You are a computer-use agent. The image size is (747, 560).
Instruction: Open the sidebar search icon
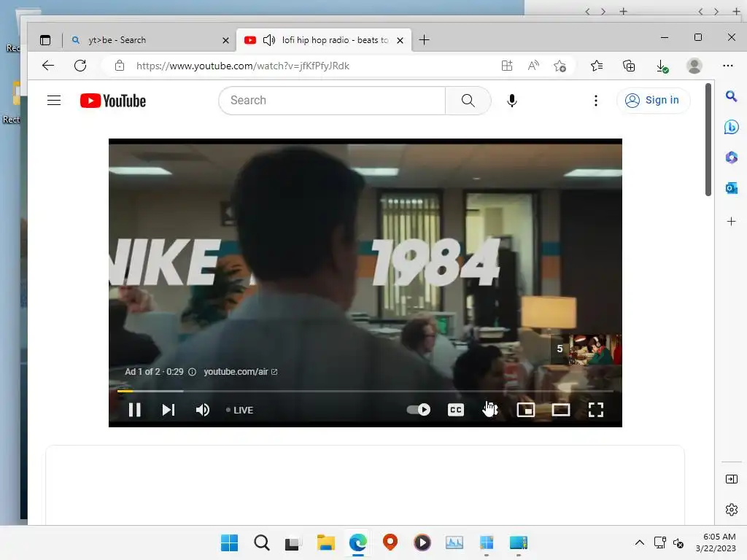point(731,97)
